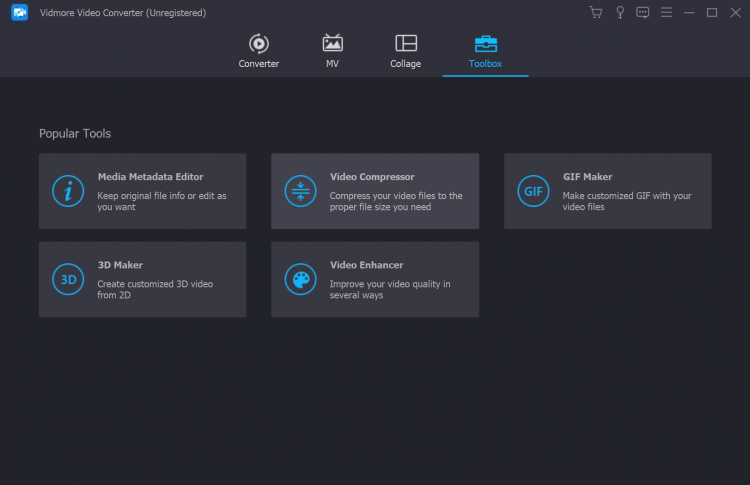
Task: Select the Toolbox tab
Action: pos(485,51)
